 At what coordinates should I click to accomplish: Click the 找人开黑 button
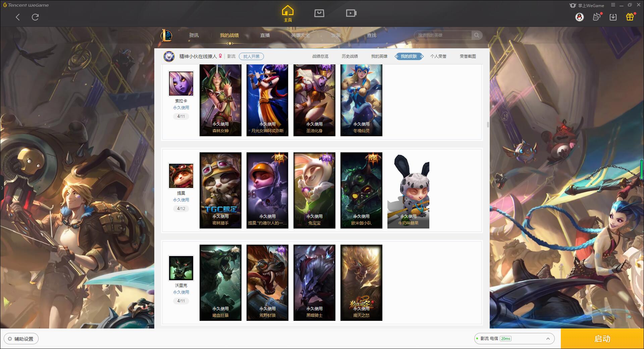pos(251,56)
